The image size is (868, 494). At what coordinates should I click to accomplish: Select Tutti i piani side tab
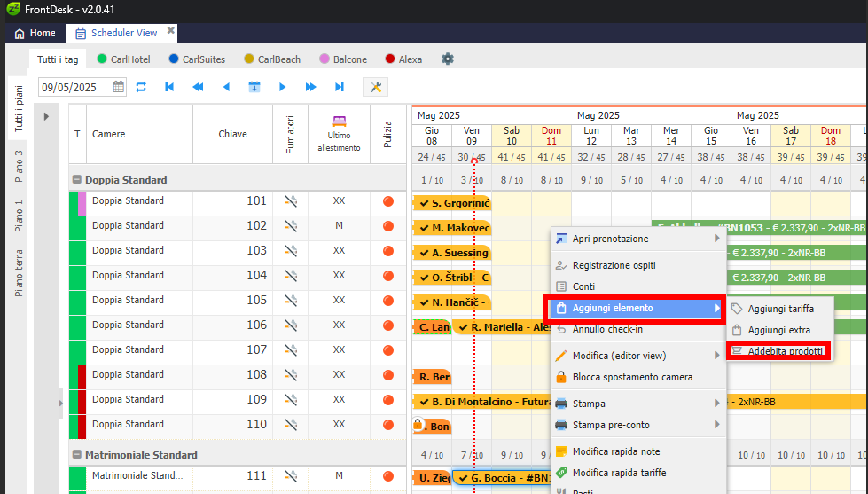[x=19, y=108]
